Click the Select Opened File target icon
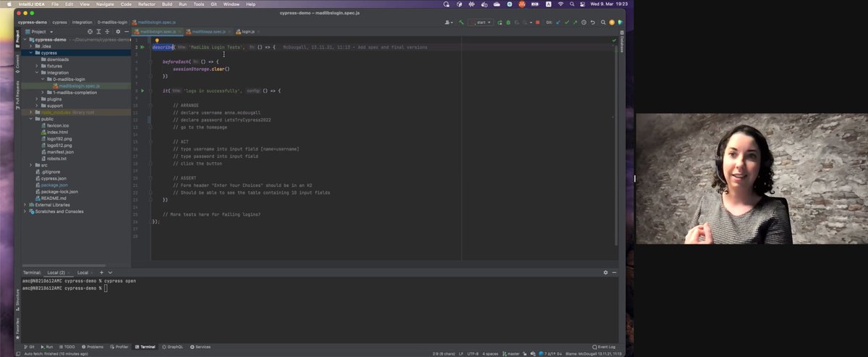The image size is (868, 357). 90,32
